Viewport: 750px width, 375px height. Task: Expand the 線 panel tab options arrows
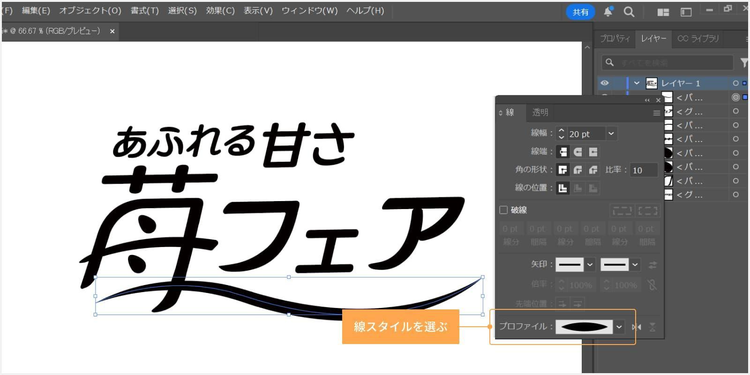pyautogui.click(x=501, y=113)
